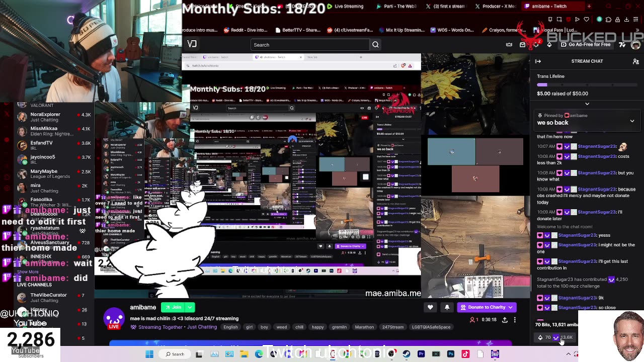
Task: Open the stream more options menu
Action: [x=515, y=320]
